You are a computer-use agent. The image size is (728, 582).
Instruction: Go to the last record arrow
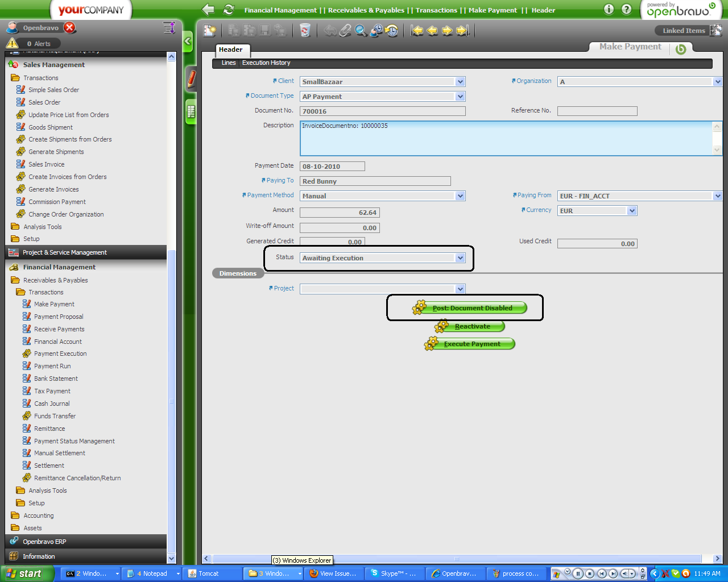[463, 31]
